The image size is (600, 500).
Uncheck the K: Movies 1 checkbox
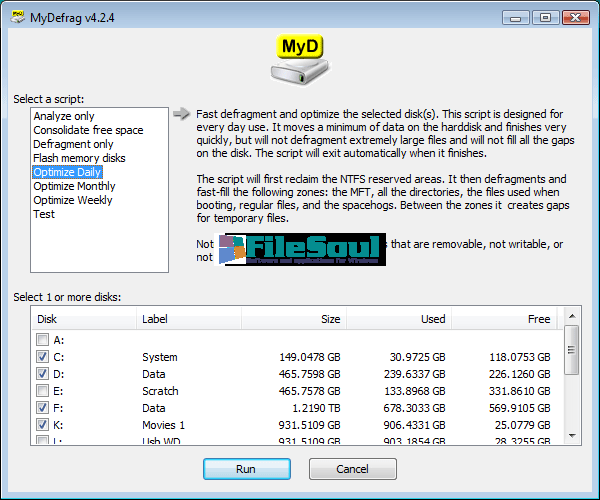click(42, 425)
